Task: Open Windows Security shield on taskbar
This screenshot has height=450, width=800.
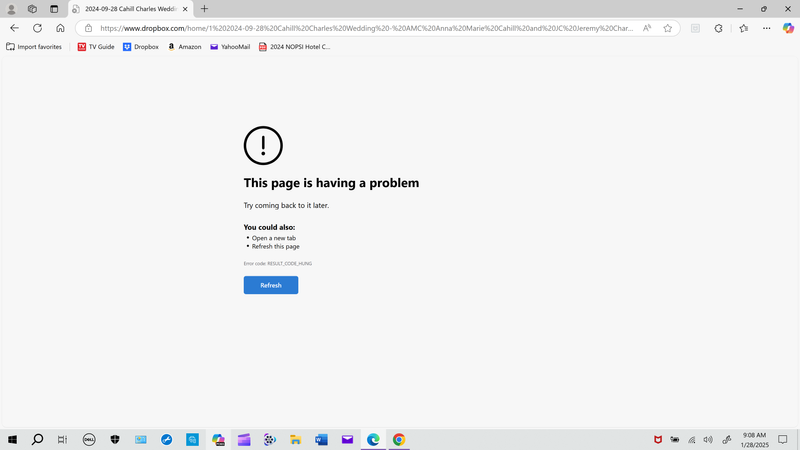Action: [x=115, y=439]
